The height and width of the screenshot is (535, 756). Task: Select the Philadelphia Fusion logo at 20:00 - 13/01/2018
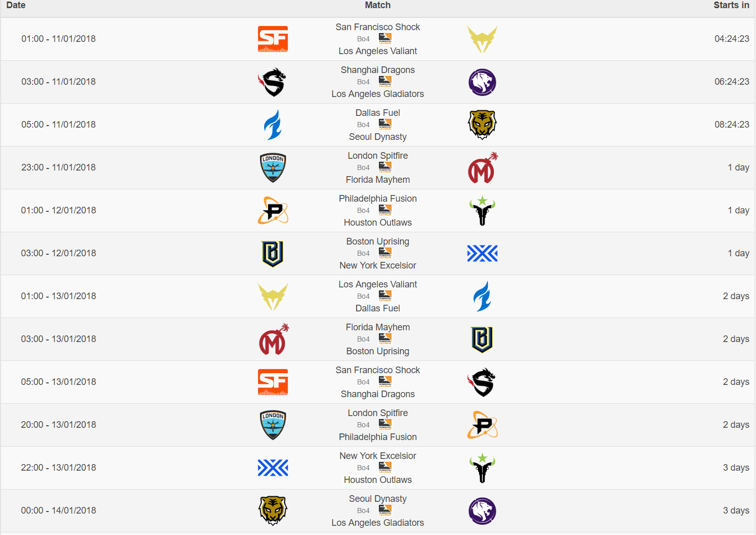click(482, 425)
